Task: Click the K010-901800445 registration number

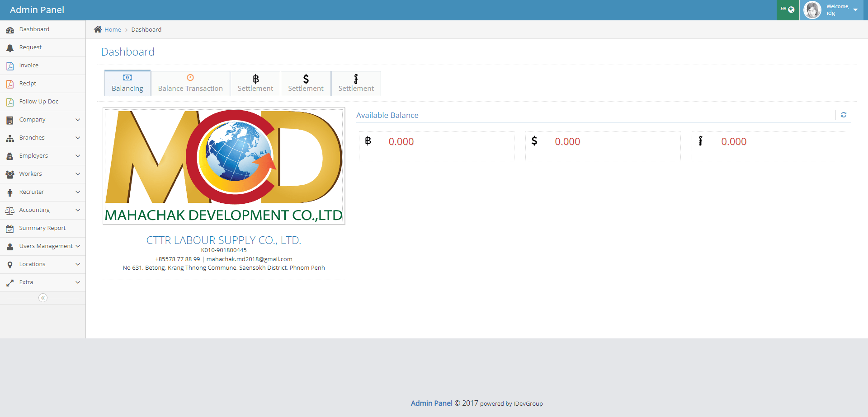Action: [224, 250]
